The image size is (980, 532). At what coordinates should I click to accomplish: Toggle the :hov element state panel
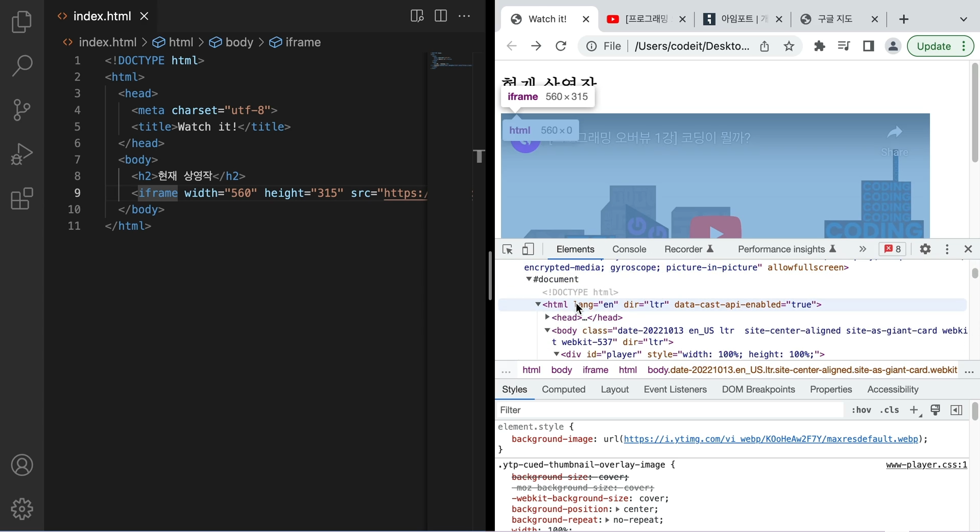[862, 410]
